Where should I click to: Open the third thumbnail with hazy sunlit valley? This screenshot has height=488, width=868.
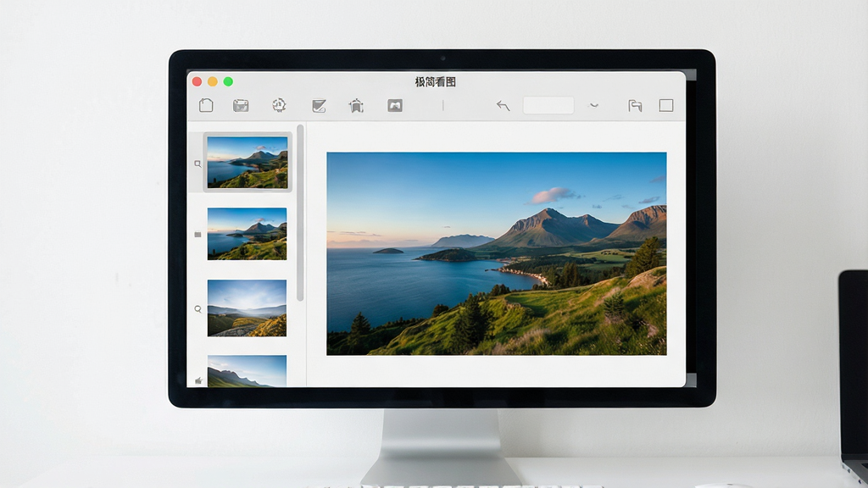pyautogui.click(x=247, y=308)
